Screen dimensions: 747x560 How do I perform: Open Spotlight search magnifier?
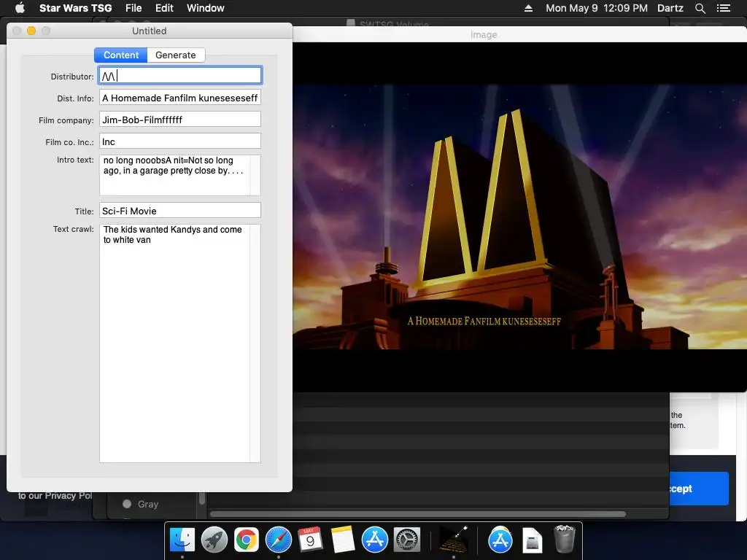tap(700, 8)
